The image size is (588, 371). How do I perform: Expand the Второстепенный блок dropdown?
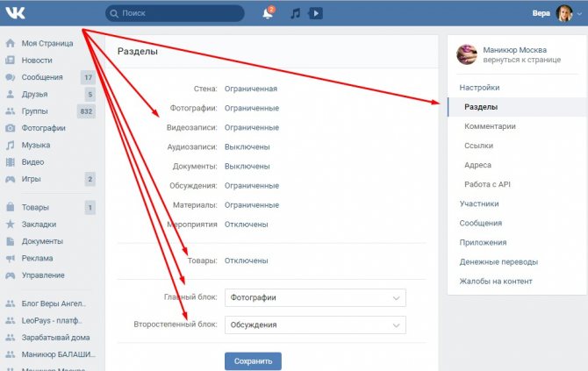pyautogui.click(x=315, y=325)
